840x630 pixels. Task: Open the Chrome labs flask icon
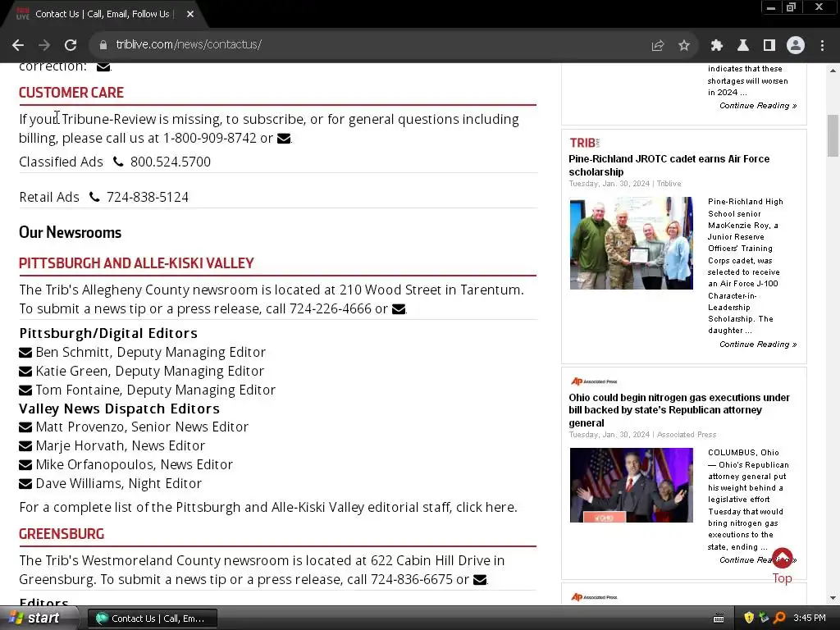coord(743,46)
